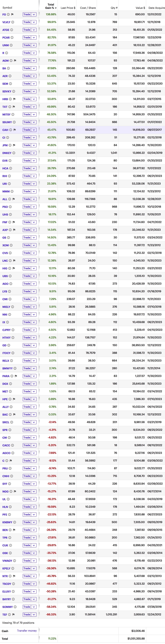Click the flag icon next to FG
Screen dimensions: 165x644
coord(12,14)
